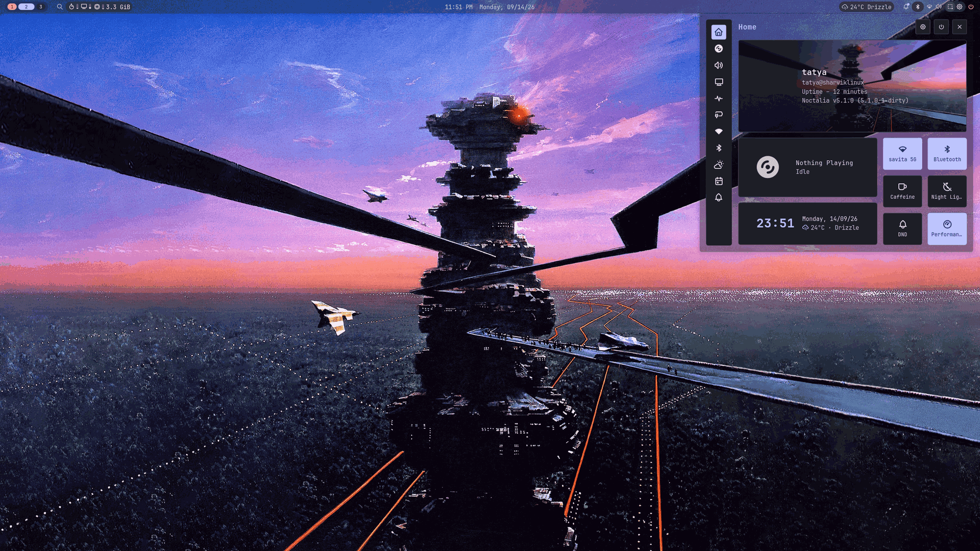The height and width of the screenshot is (551, 980).
Task: Open the Wi-Fi icon in the sidebar
Action: [x=718, y=131]
